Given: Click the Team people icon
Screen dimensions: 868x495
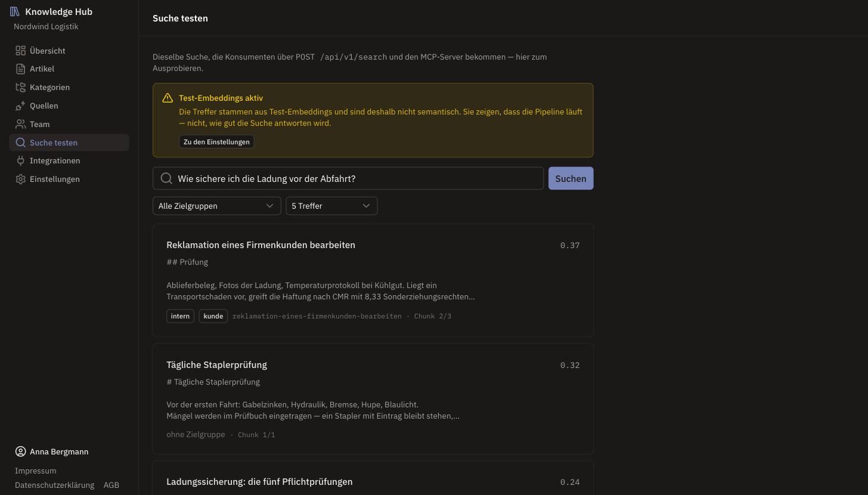Looking at the screenshot, I should point(21,124).
